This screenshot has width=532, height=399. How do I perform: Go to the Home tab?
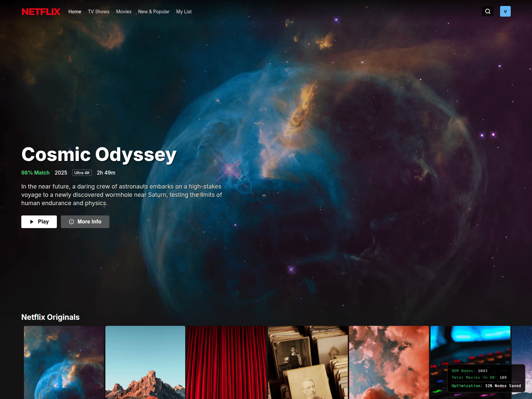75,12
